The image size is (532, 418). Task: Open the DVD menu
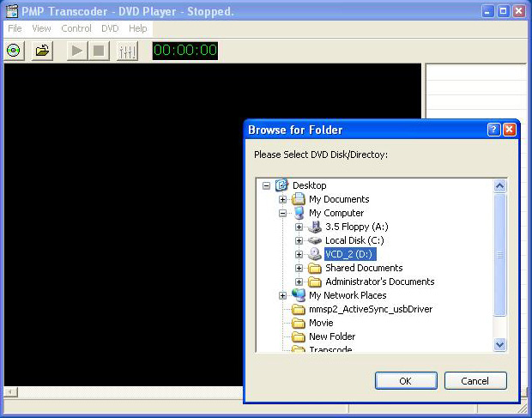point(110,28)
